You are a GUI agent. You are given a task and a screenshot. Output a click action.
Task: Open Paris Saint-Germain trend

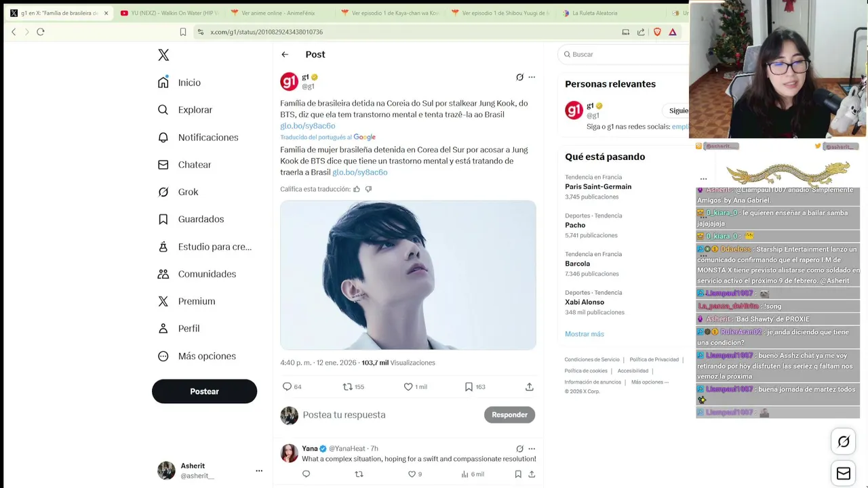[598, 186]
